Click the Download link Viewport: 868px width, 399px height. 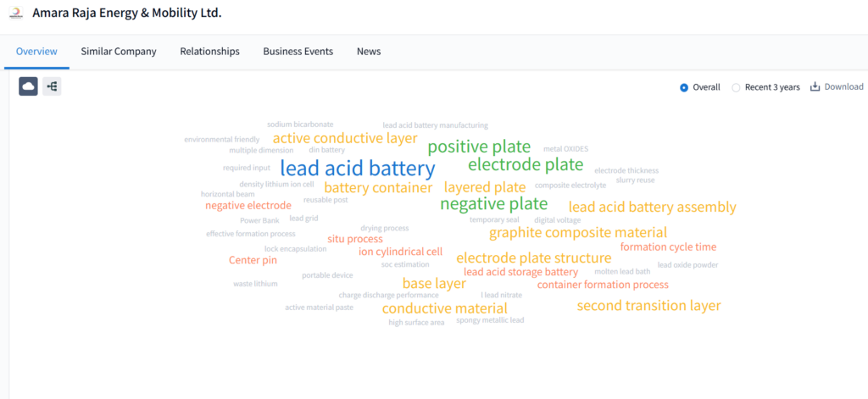coord(843,86)
